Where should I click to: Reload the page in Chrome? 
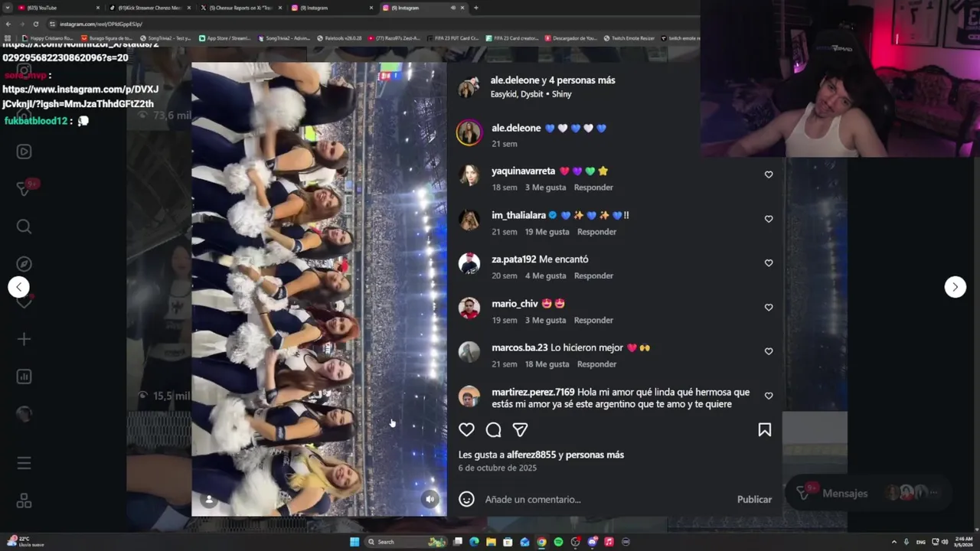(x=35, y=24)
